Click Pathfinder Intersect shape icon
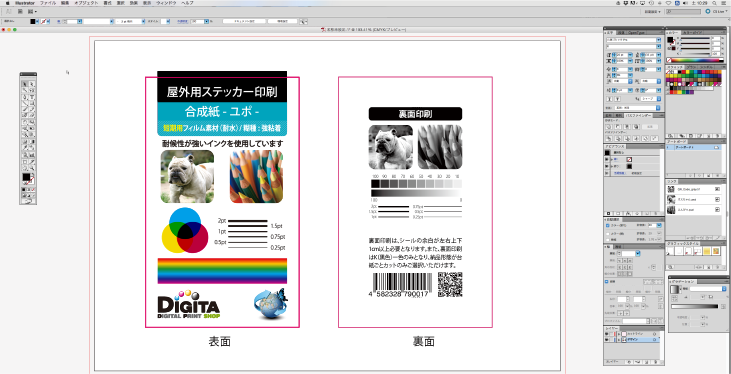731x374 pixels. 627,127
